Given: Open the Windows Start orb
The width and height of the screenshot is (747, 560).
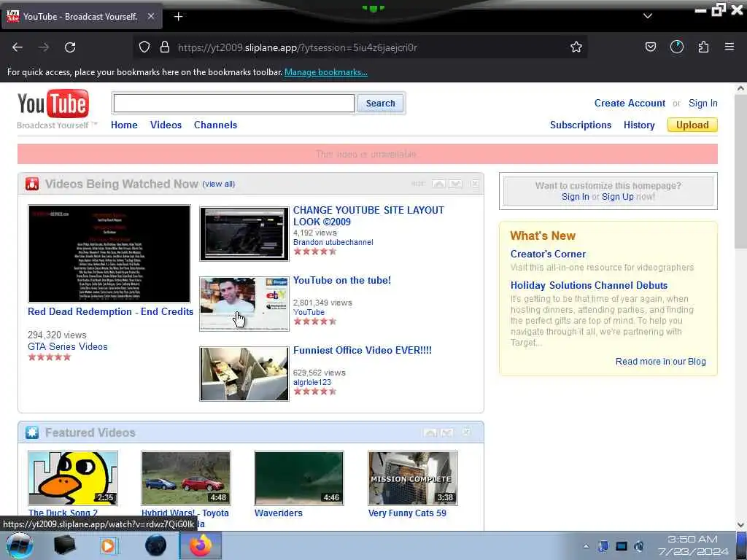Looking at the screenshot, I should (19, 545).
